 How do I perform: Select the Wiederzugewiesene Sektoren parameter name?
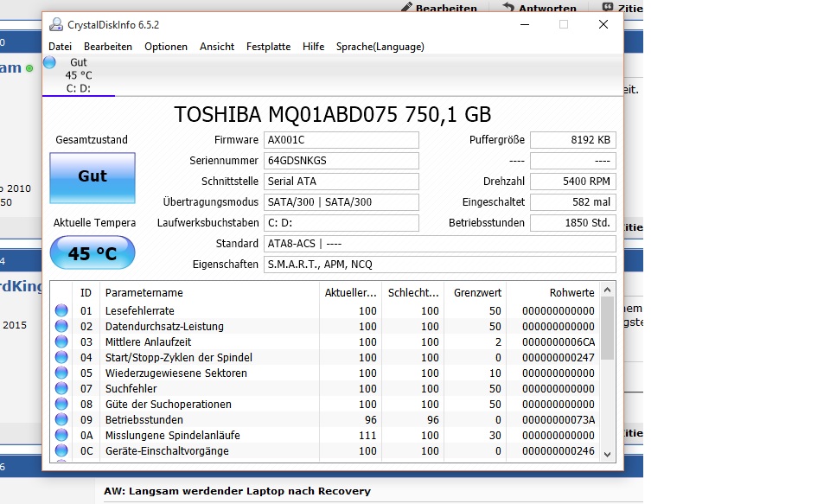(x=176, y=373)
